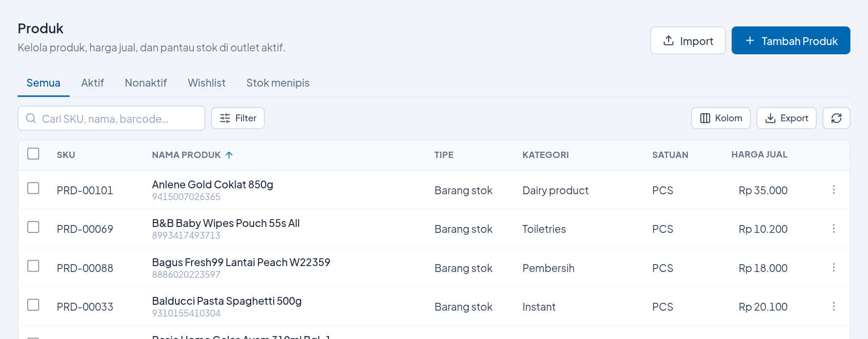Open row menu for Anlene Gold Coklat 850g

[834, 190]
